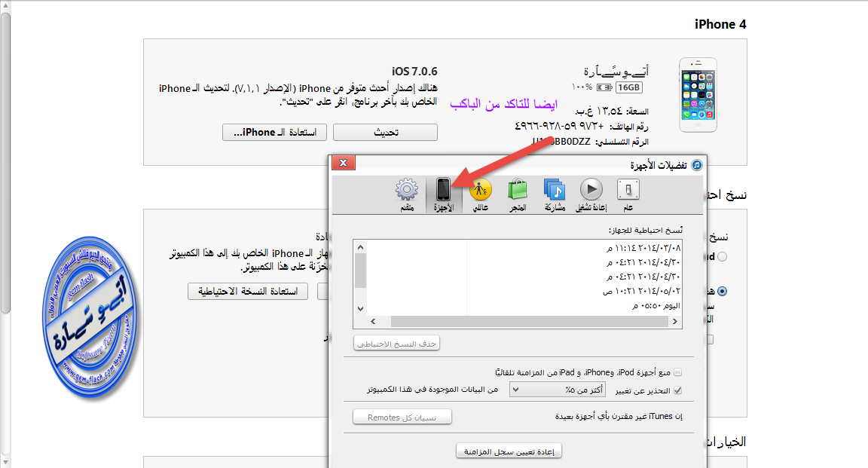Click the iPhone 4 device image
Image resolution: width=868 pixels, height=468 pixels.
[x=698, y=95]
